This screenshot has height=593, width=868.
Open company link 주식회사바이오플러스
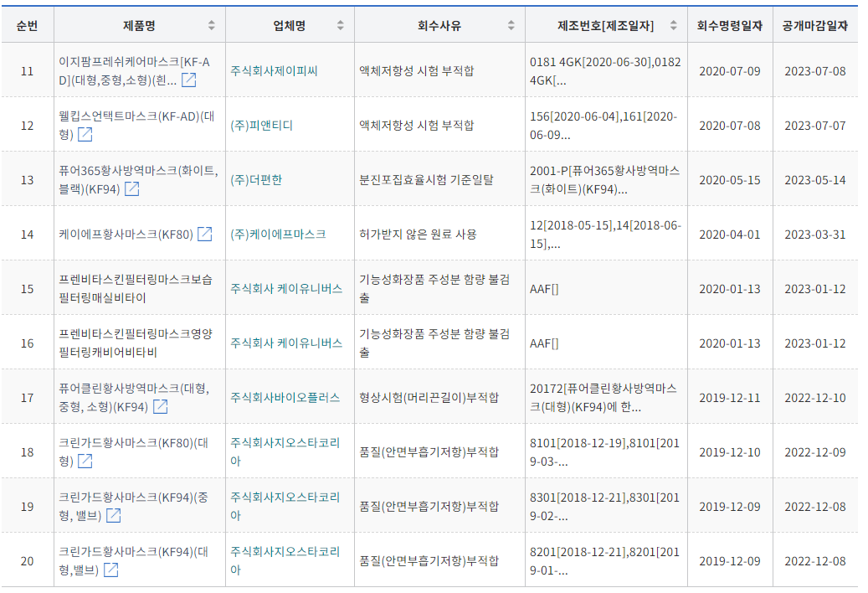click(x=285, y=398)
